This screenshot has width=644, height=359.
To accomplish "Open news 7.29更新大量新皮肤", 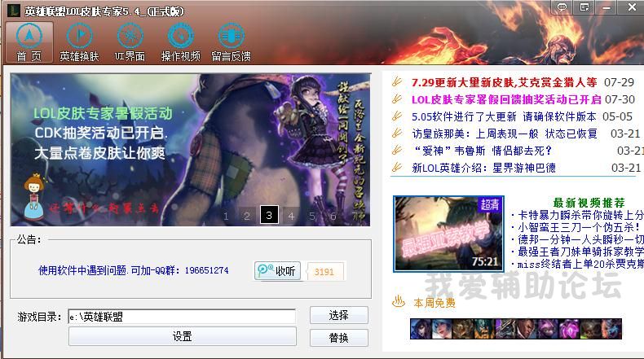I will (x=504, y=82).
